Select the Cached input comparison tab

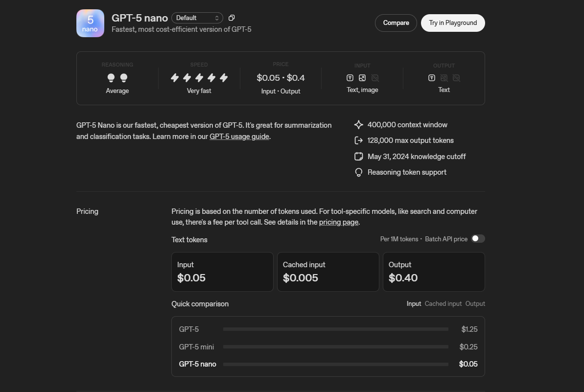(443, 304)
